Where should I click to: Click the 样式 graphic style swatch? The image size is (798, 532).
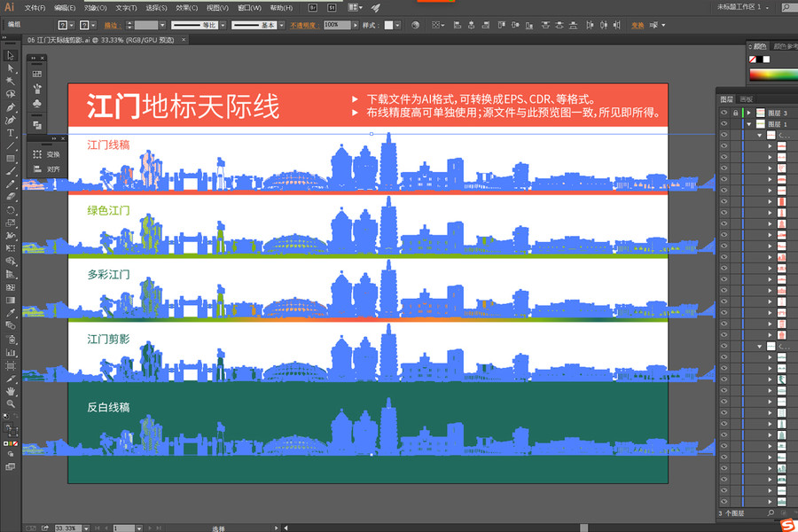(x=388, y=25)
